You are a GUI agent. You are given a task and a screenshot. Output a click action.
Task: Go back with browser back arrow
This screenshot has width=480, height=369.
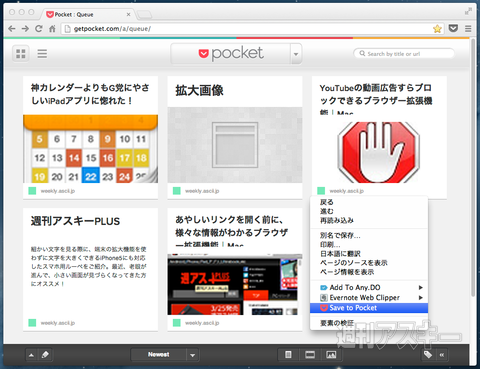point(12,29)
